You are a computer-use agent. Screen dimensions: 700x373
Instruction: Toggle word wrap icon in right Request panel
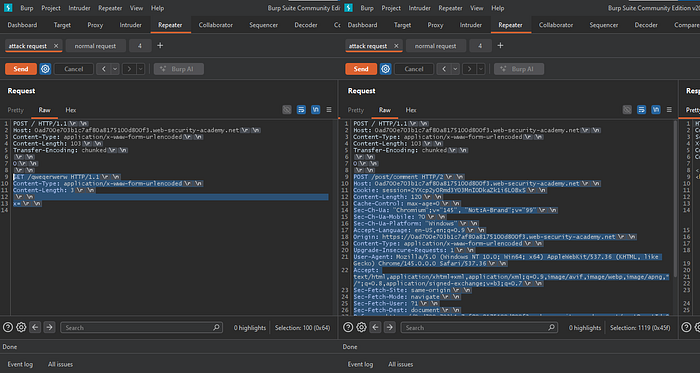coord(642,110)
